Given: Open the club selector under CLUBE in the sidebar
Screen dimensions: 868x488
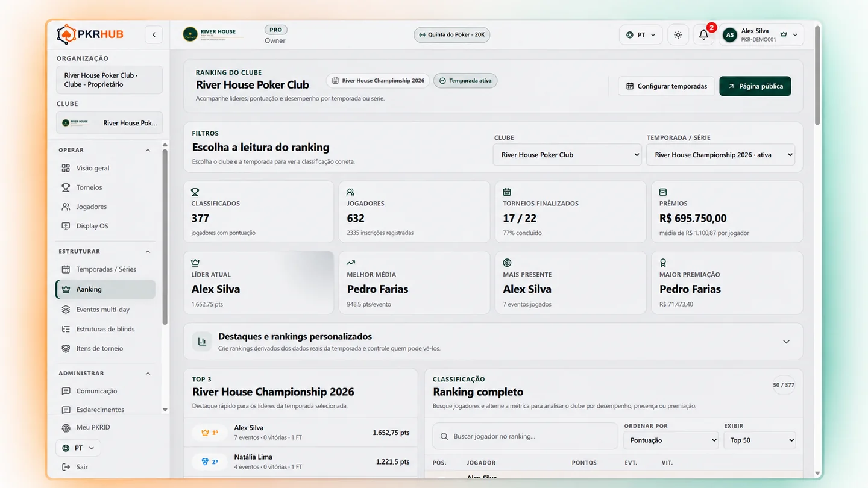Looking at the screenshot, I should [x=110, y=123].
